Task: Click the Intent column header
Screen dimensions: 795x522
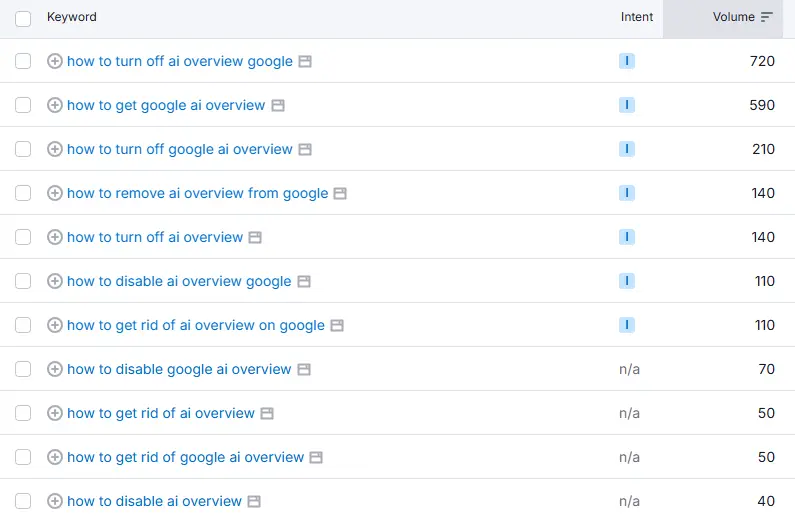Action: pos(637,17)
